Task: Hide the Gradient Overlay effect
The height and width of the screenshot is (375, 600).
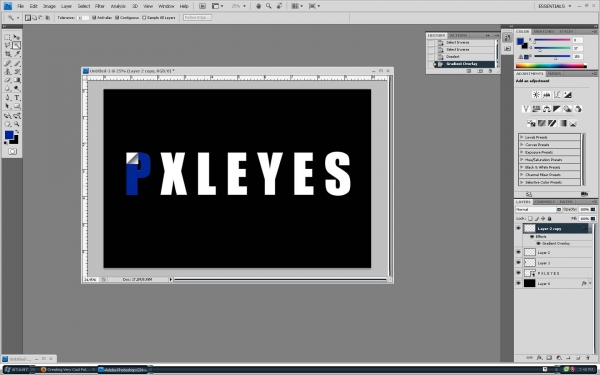Action: tap(538, 243)
